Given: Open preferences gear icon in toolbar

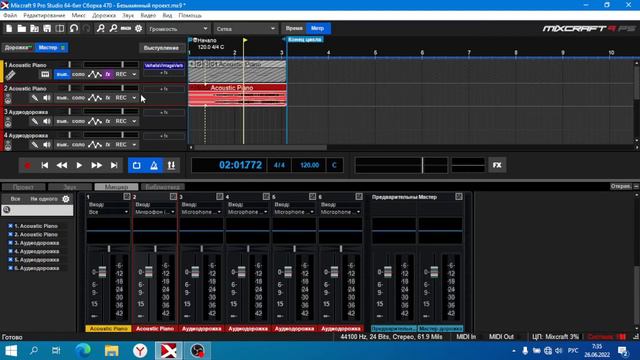Looking at the screenshot, I should [138, 29].
